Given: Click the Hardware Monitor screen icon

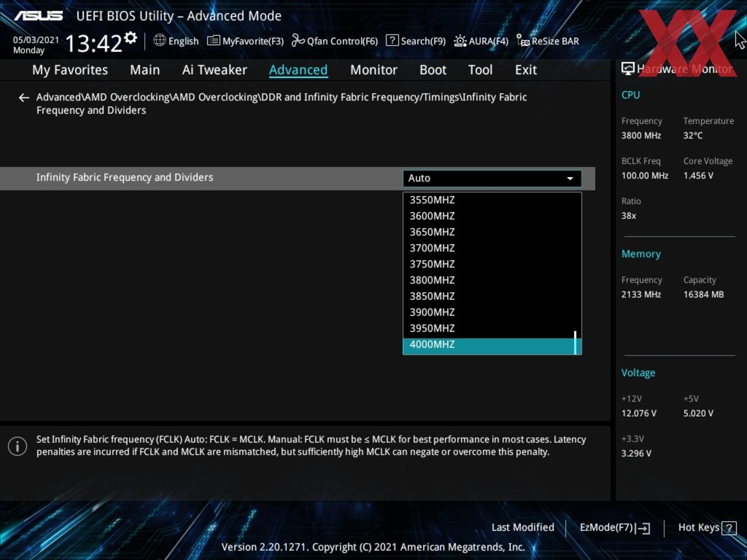Looking at the screenshot, I should pyautogui.click(x=628, y=69).
